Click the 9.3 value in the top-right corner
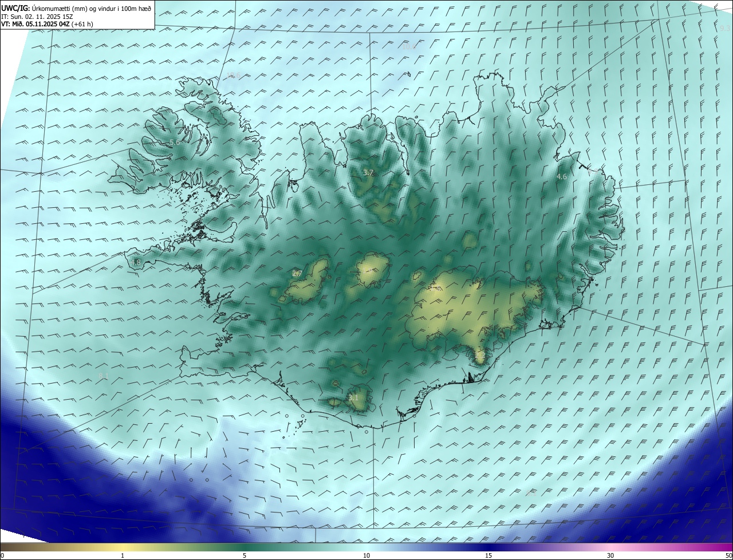The height and width of the screenshot is (560, 733). point(725,29)
